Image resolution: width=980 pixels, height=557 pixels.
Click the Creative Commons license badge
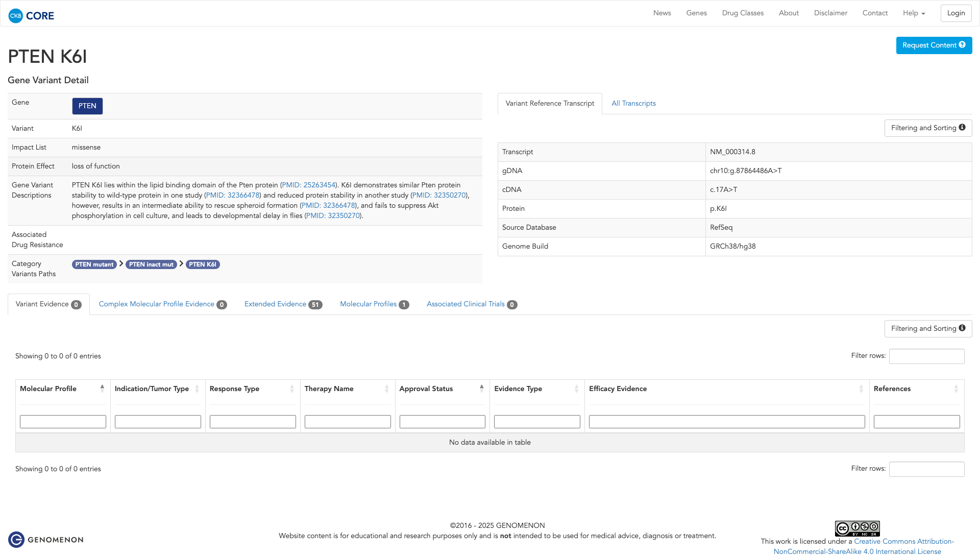(857, 528)
